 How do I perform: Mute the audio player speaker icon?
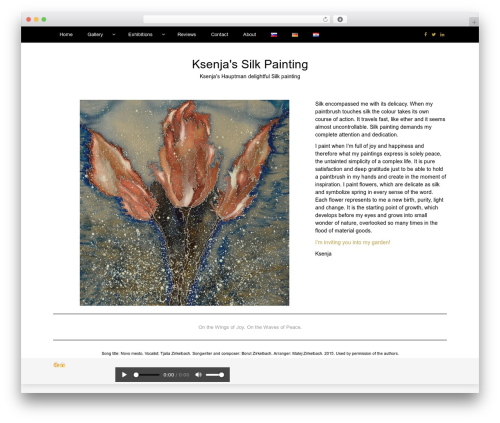pos(198,375)
